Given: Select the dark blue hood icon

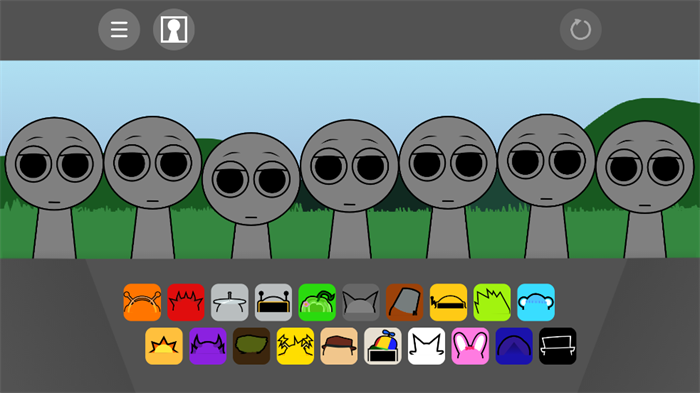Looking at the screenshot, I should 514,346.
